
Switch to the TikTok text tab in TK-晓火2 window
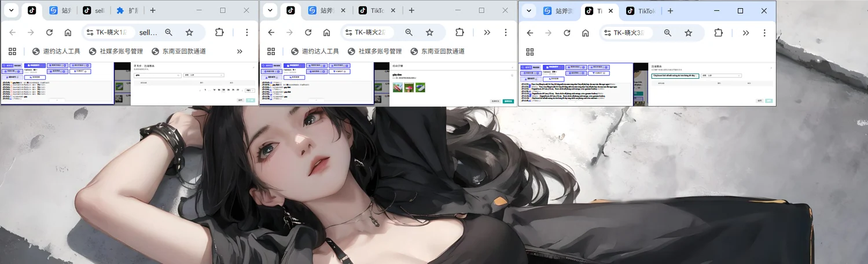click(377, 10)
